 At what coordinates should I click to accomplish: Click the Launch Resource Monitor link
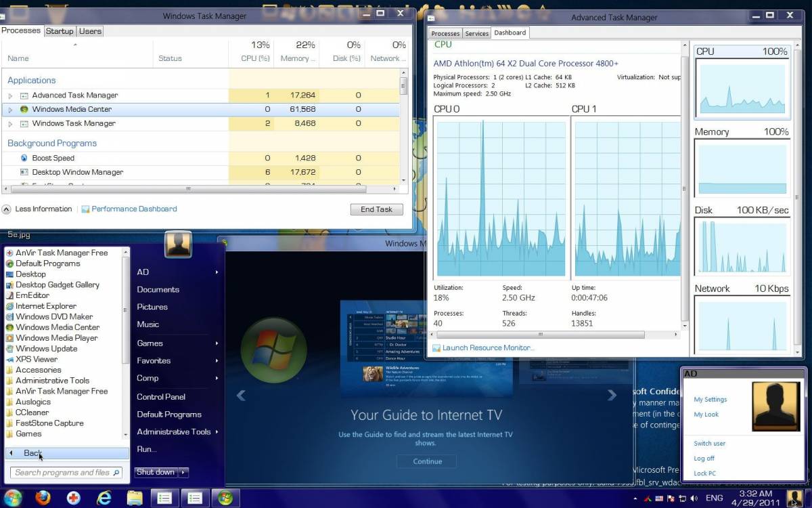point(488,348)
